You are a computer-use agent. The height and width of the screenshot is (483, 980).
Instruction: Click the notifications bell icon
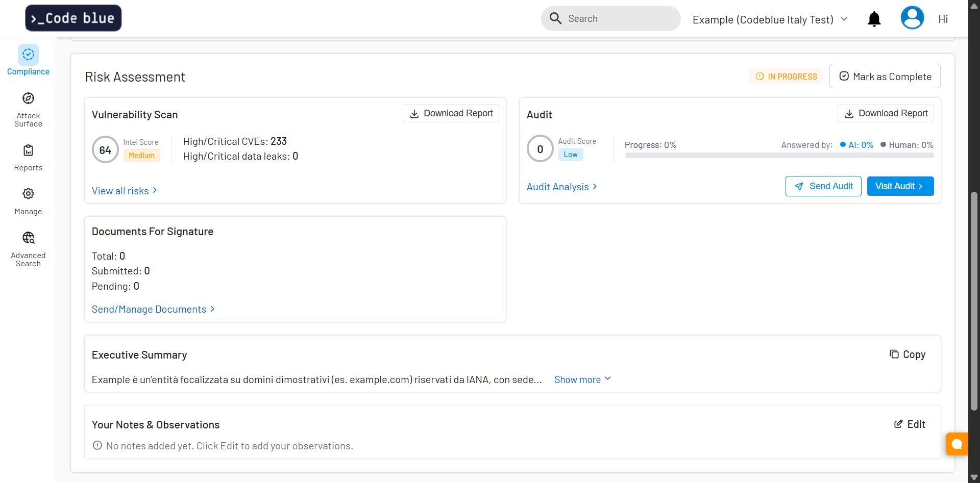coord(874,19)
